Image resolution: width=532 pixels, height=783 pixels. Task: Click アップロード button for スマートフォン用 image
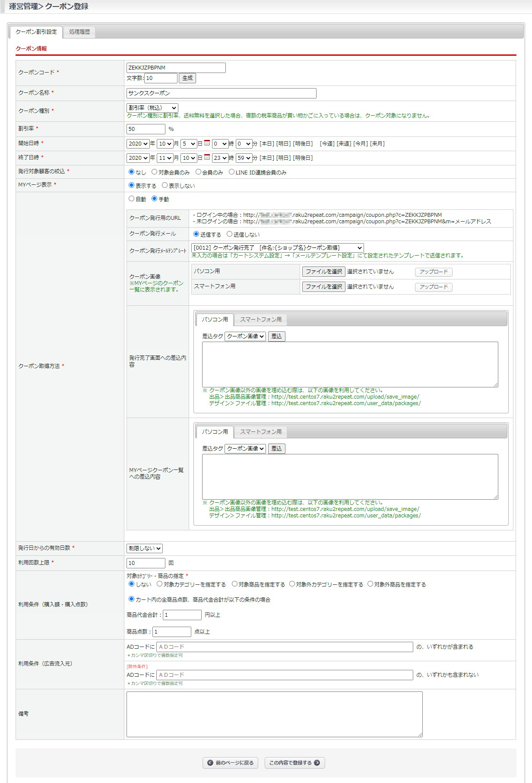click(434, 287)
